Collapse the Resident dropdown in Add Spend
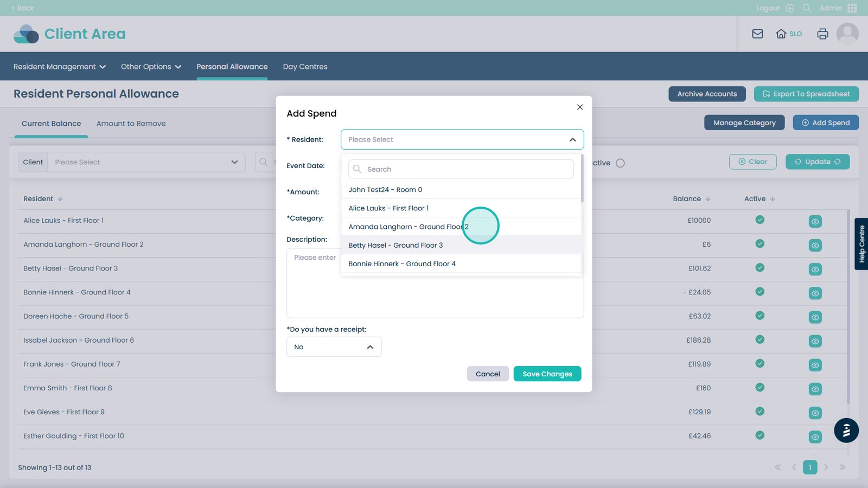Image resolution: width=868 pixels, height=488 pixels. coord(572,140)
